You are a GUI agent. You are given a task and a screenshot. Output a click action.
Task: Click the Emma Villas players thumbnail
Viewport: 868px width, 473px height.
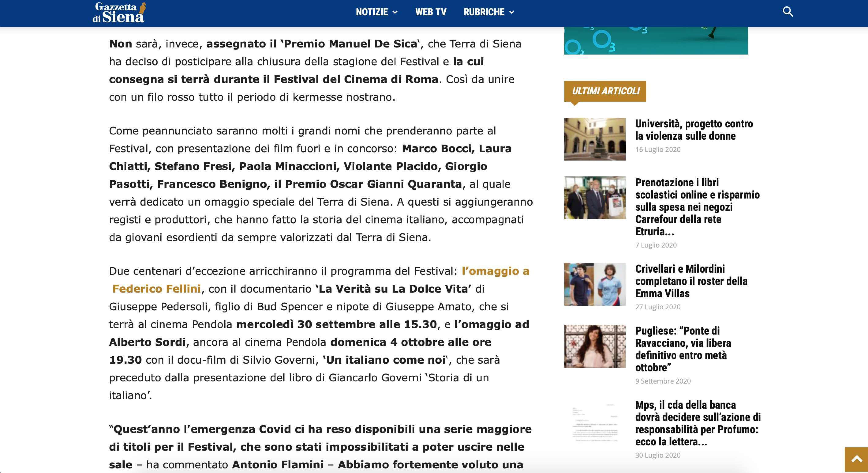tap(595, 284)
